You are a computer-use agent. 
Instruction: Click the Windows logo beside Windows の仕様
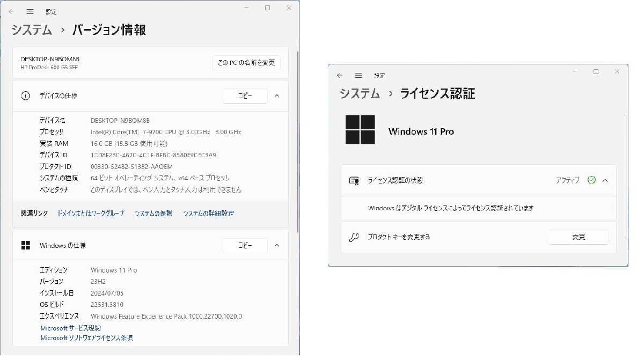click(25, 245)
